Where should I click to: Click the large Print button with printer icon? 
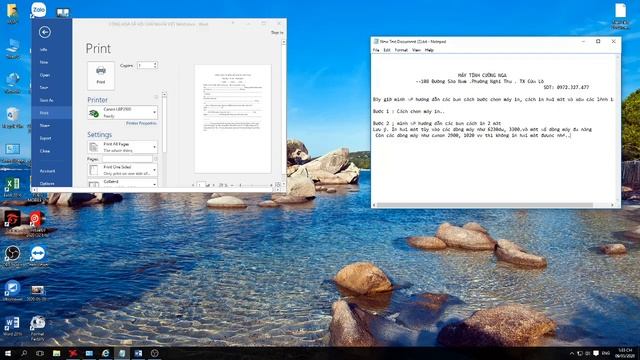(x=101, y=76)
